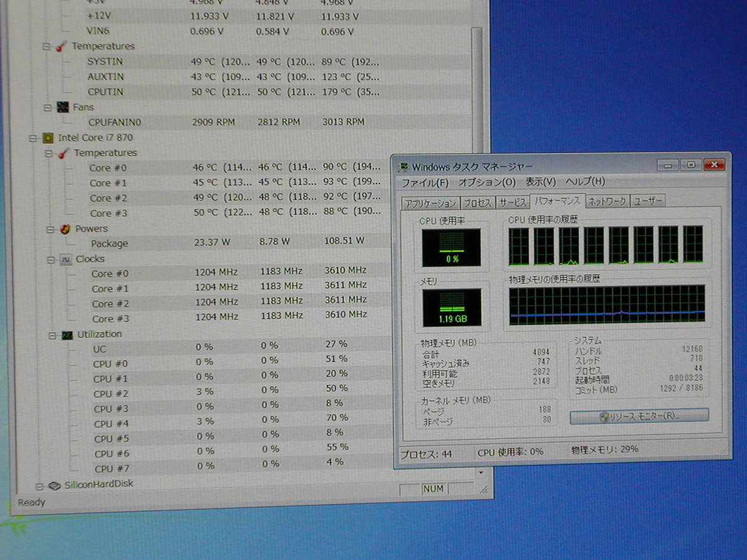Click the thermometer icon beside CPU Temperatures

point(63,153)
